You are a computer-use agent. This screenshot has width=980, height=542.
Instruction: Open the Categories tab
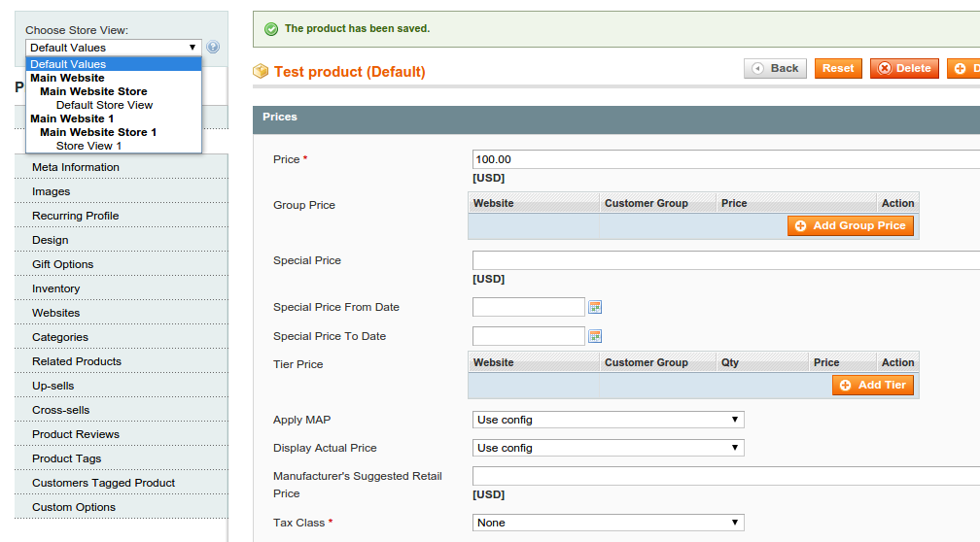tap(122, 337)
